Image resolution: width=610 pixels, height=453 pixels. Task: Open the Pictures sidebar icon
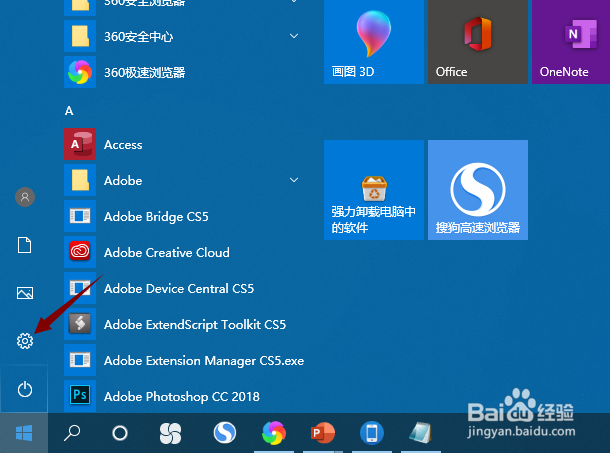tap(25, 293)
